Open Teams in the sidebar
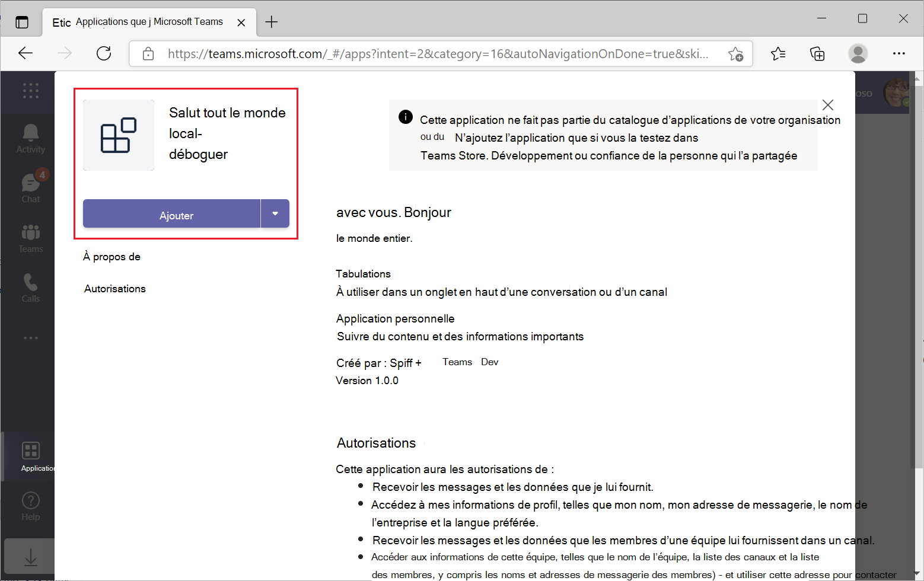This screenshot has width=924, height=581. pos(31,238)
